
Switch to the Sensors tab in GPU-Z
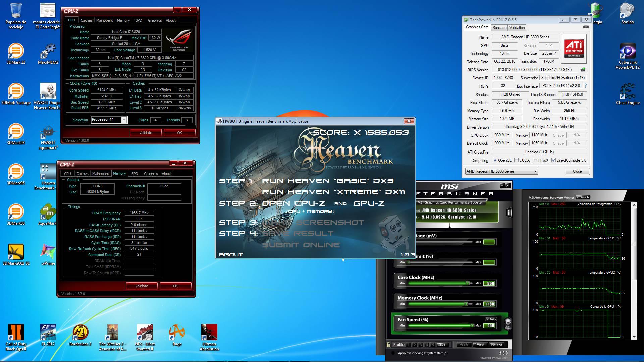coord(499,28)
